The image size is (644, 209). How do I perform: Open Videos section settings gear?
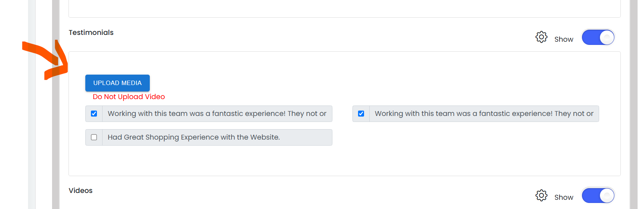pos(541,195)
